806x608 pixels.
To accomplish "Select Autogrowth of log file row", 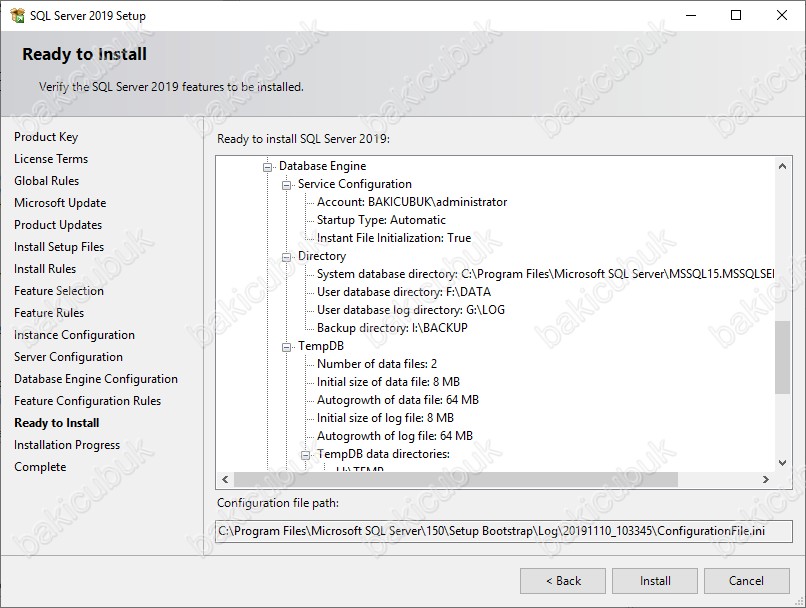I will (395, 436).
